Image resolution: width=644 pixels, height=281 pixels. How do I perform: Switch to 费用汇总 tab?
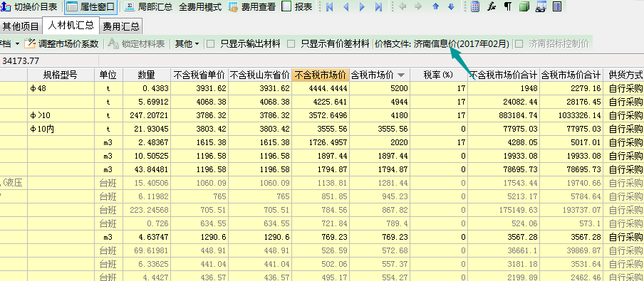pyautogui.click(x=121, y=27)
